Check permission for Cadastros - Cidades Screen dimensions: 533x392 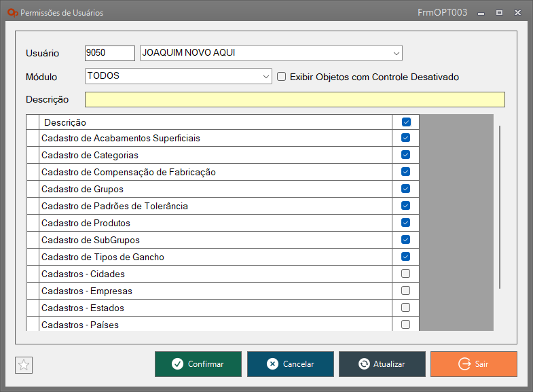pyautogui.click(x=406, y=274)
